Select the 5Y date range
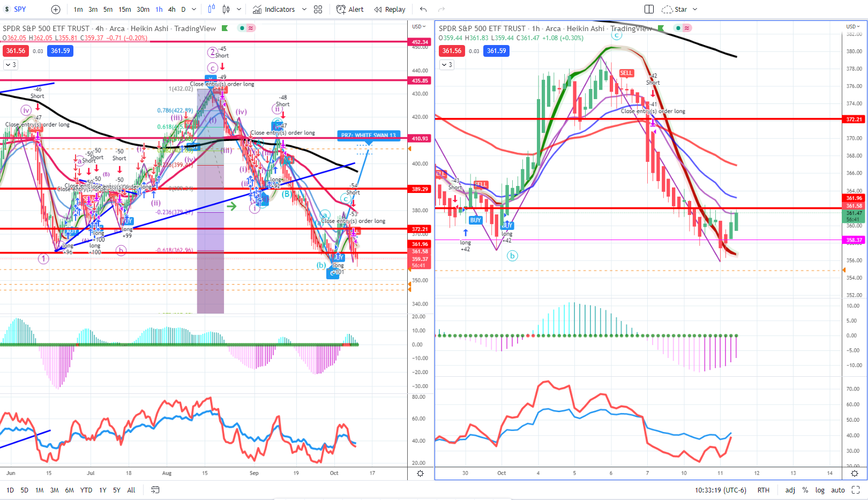Viewport: 868px width, 500px height. pos(117,490)
